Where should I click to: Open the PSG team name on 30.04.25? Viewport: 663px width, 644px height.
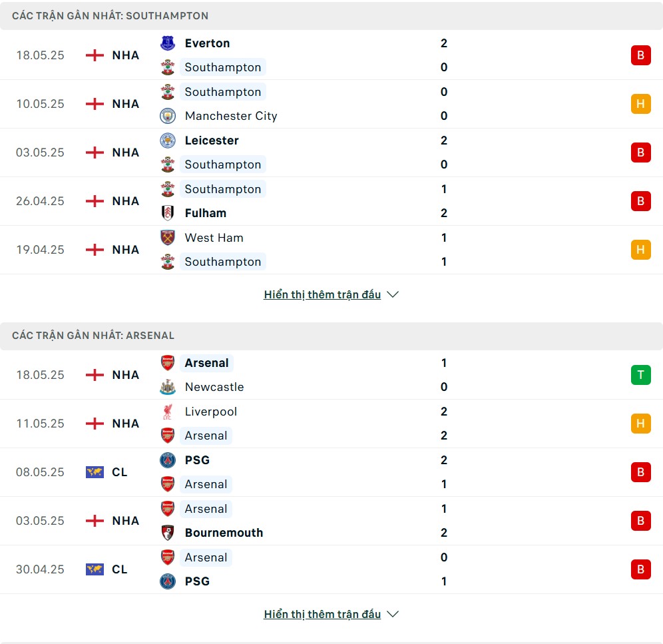tap(197, 581)
